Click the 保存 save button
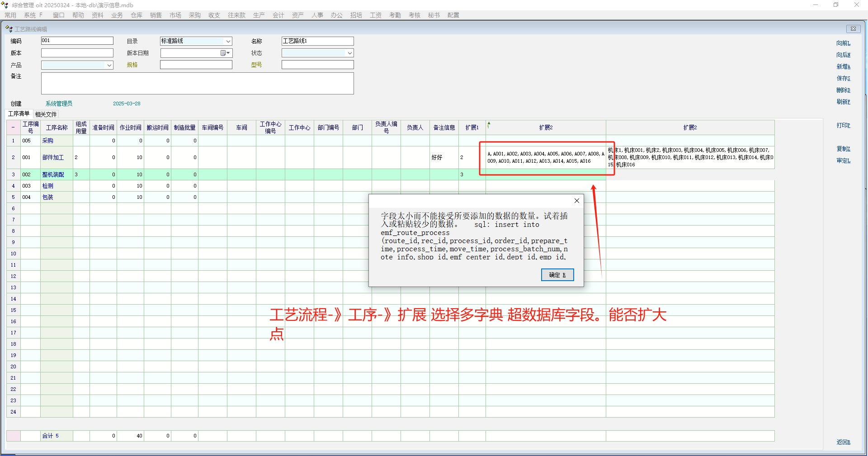 tap(843, 78)
